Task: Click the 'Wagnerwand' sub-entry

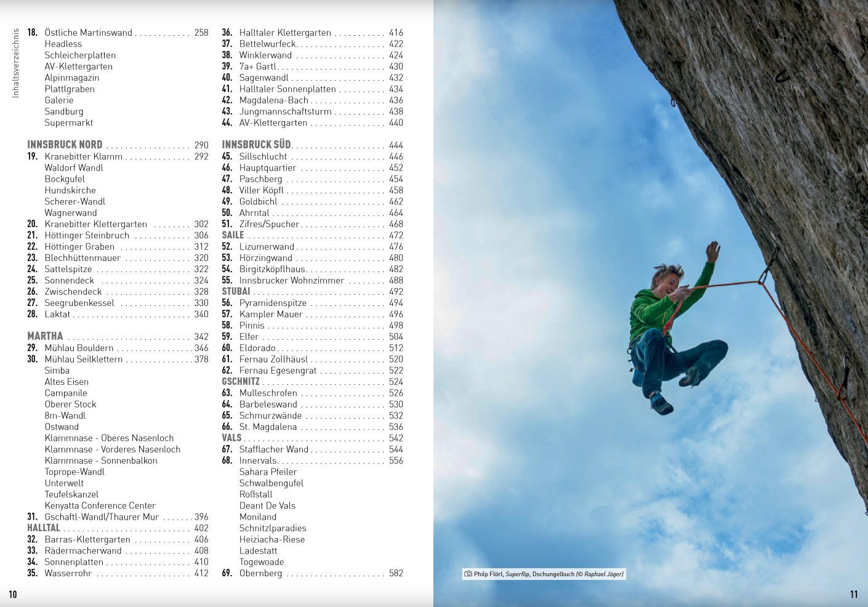Action: pos(71,213)
